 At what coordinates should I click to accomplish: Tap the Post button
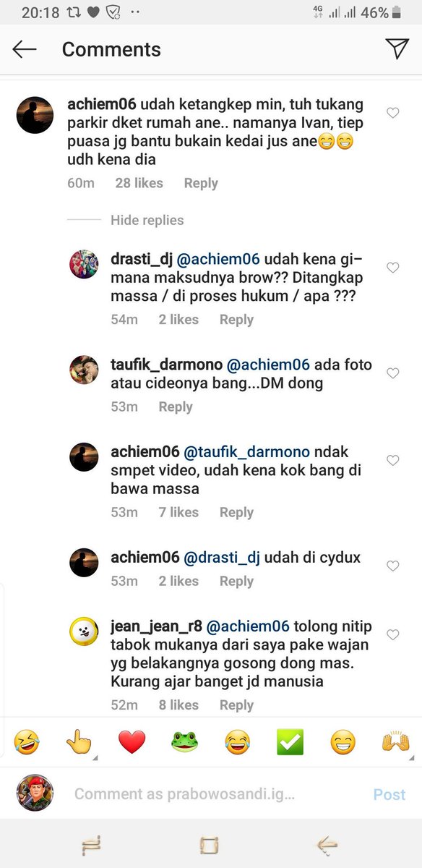(x=389, y=794)
